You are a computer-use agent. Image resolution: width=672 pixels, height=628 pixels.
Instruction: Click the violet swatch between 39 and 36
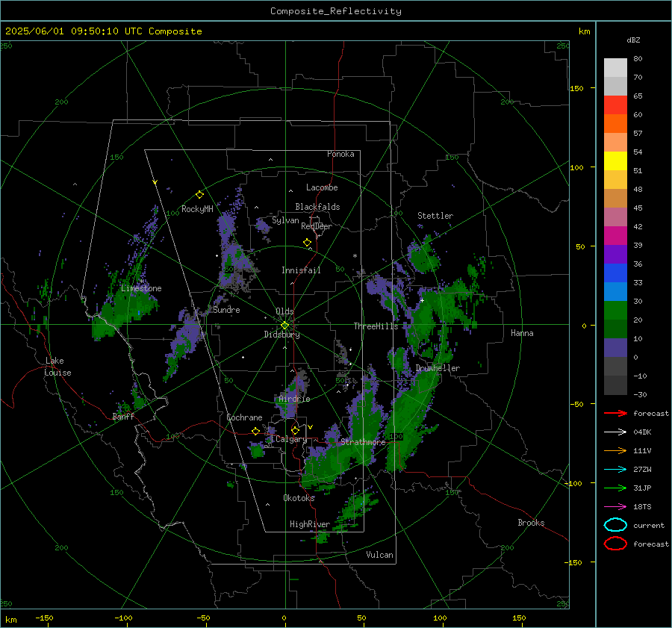(x=615, y=254)
